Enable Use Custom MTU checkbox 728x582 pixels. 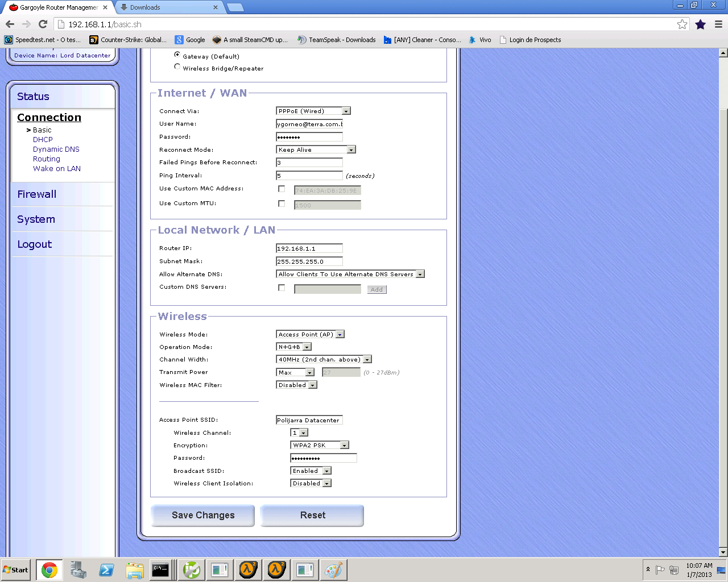pos(282,203)
